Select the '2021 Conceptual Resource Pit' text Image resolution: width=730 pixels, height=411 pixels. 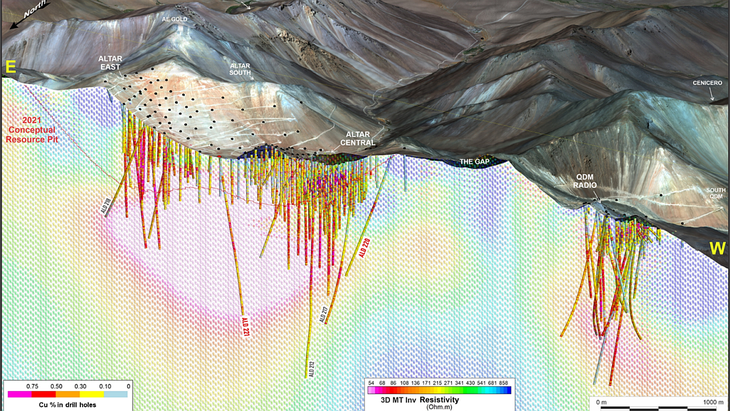pos(32,130)
